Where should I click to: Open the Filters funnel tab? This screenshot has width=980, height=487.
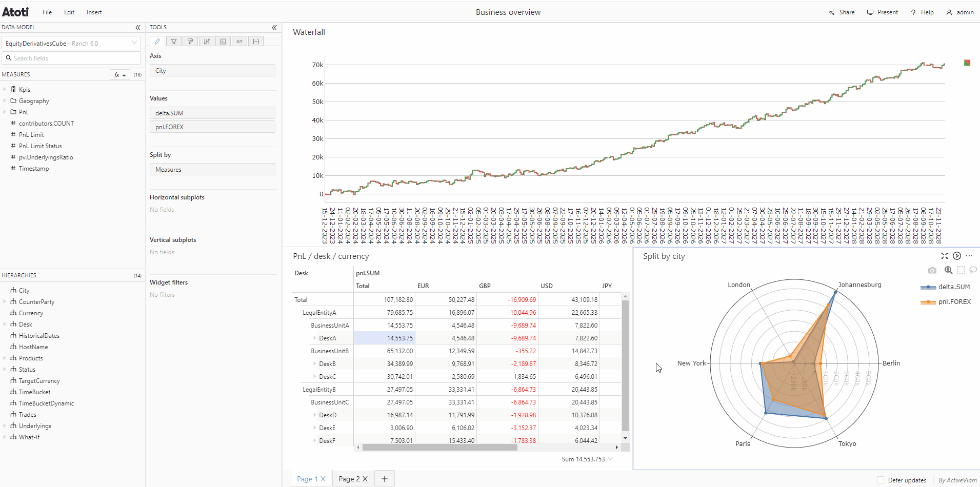click(174, 42)
